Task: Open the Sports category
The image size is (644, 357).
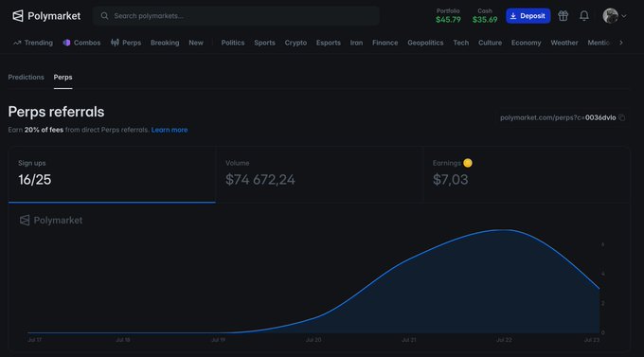Action: [264, 43]
